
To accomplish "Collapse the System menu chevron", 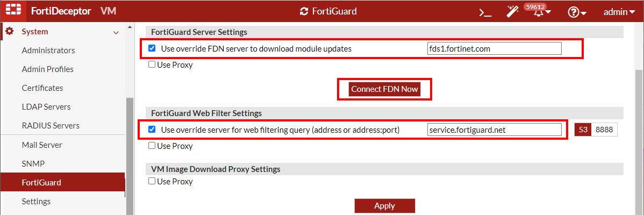I will tap(116, 33).
